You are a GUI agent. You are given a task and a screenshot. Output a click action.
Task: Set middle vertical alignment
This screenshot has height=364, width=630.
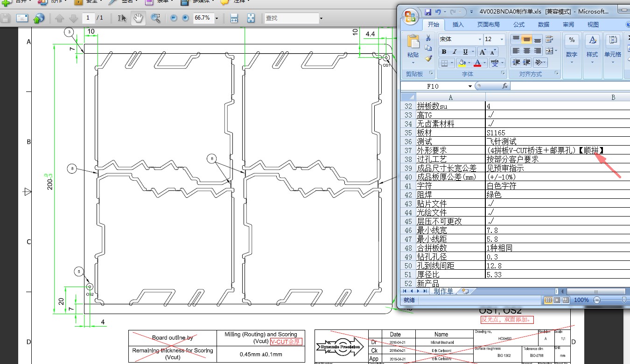(x=526, y=39)
